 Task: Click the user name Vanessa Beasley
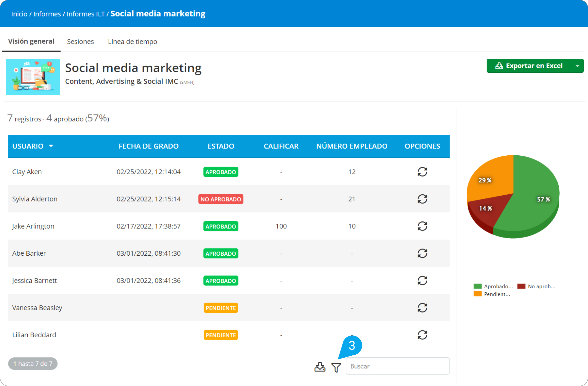pyautogui.click(x=37, y=308)
